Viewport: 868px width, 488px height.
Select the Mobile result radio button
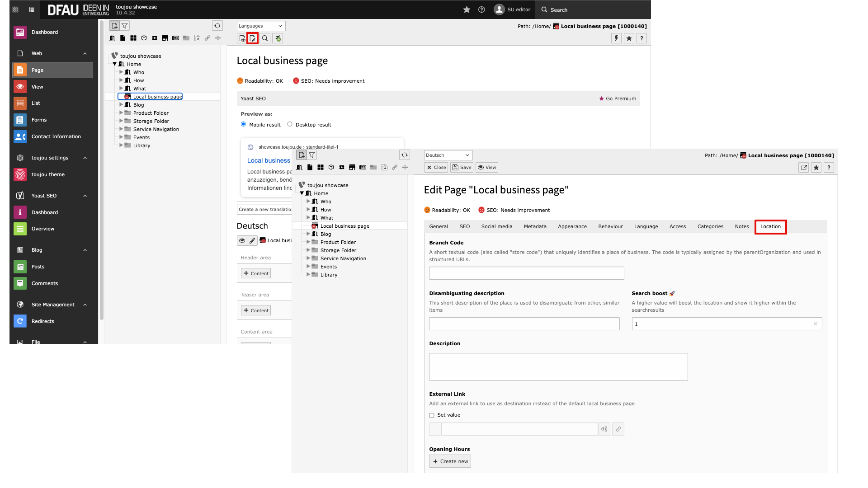coord(243,124)
